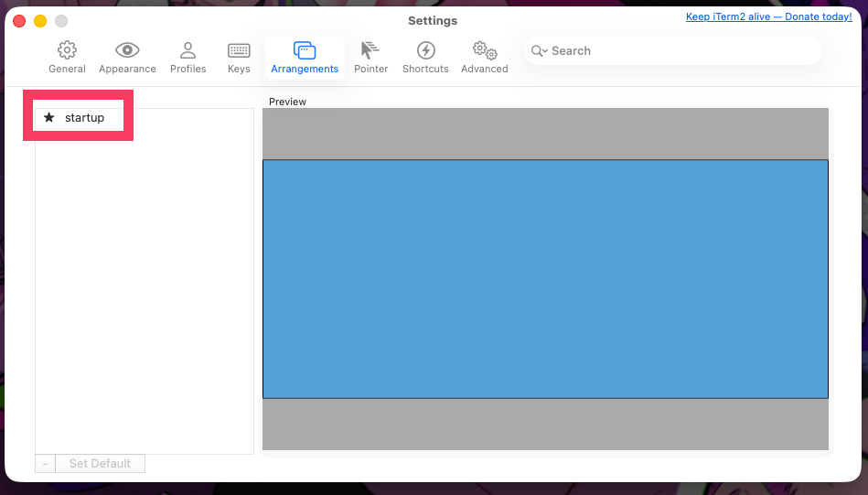Viewport: 868px width, 495px height.
Task: Switch to the Profiles tab
Action: tap(188, 58)
